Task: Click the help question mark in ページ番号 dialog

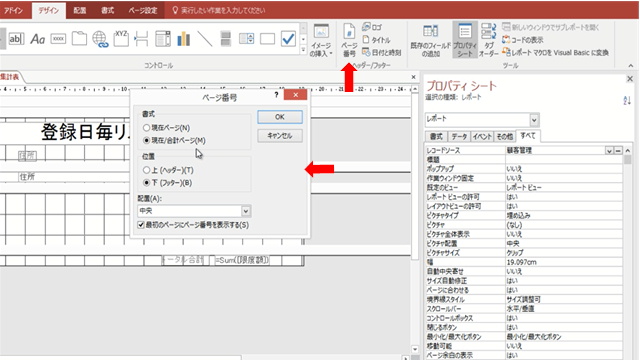Action: 276,95
